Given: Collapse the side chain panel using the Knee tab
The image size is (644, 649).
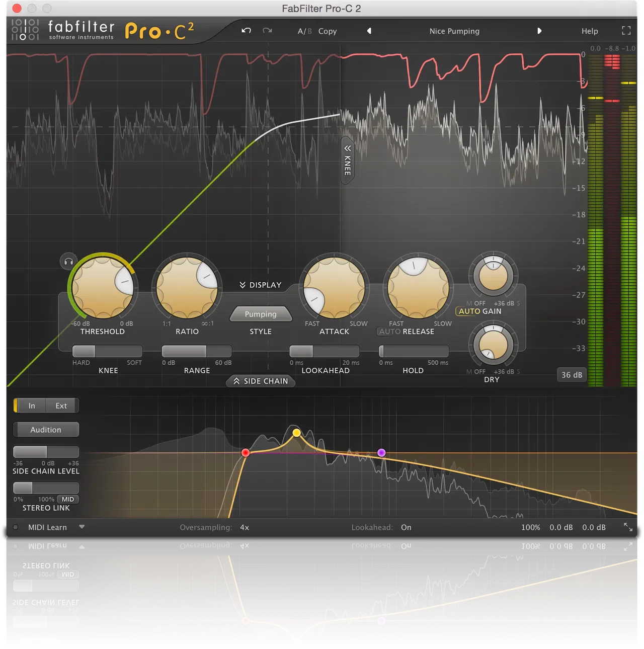Looking at the screenshot, I should (346, 161).
